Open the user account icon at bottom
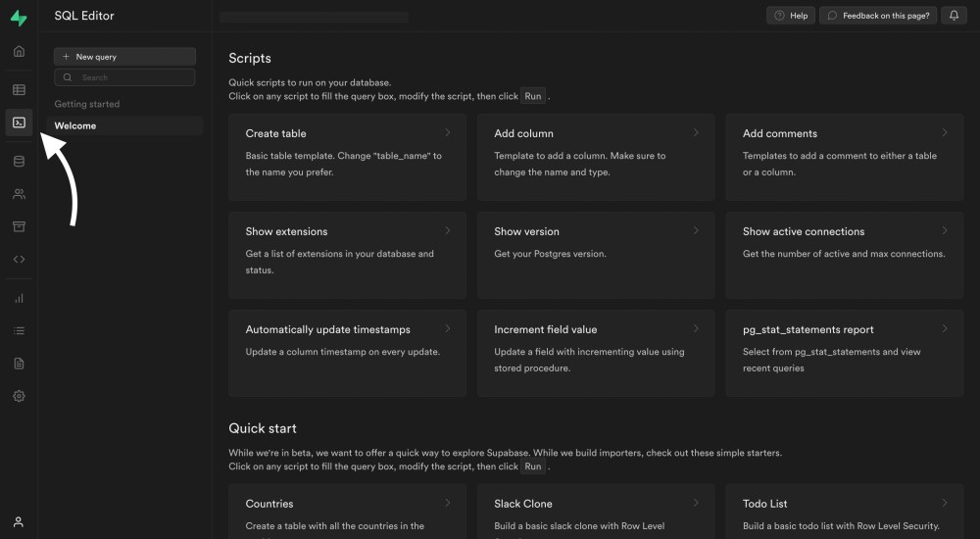The height and width of the screenshot is (539, 980). [19, 521]
